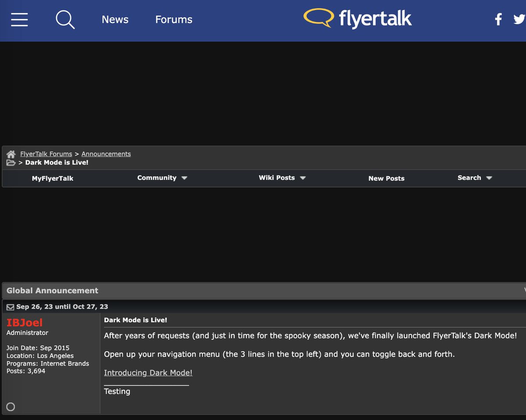The height and width of the screenshot is (420, 526).
Task: Click the Posts: 3,694 count
Action: point(26,371)
